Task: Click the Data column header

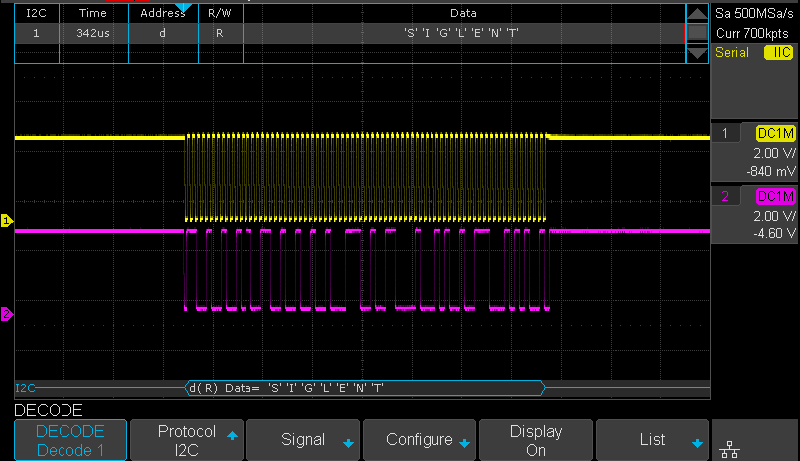Action: (464, 14)
